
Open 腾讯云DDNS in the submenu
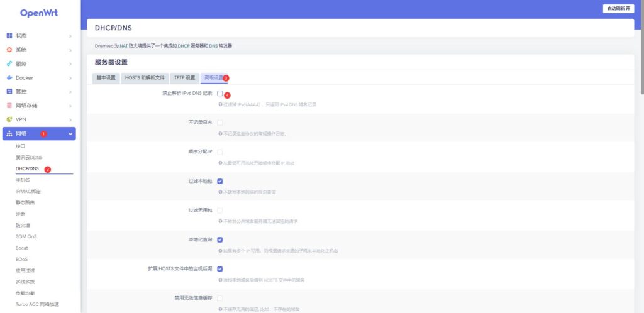[x=29, y=158]
